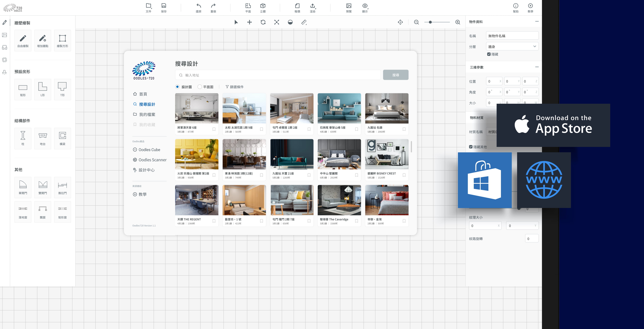Open 我的檔案 in dialog sidebar
644x329 pixels.
pos(144,115)
